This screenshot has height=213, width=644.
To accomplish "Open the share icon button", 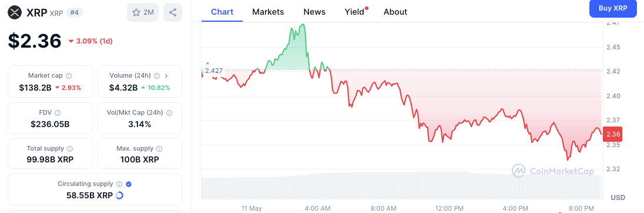I will [173, 12].
